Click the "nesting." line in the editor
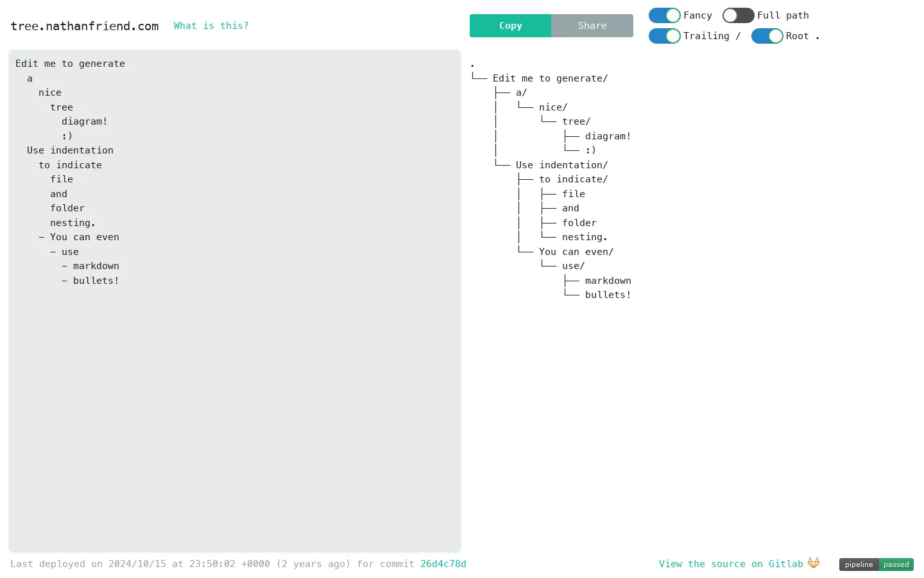 click(73, 223)
